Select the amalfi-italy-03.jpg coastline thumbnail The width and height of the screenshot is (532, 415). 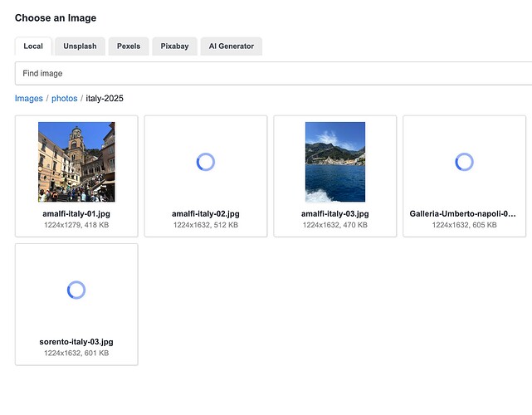(335, 162)
